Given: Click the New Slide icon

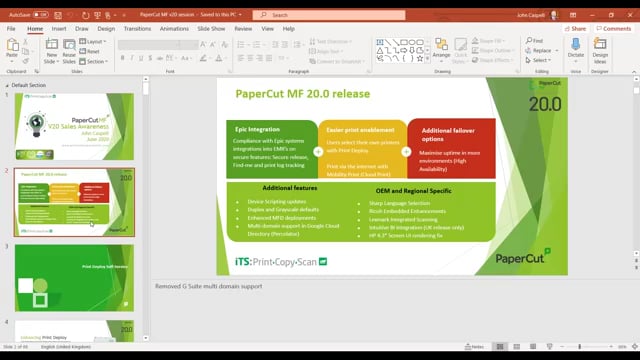Looking at the screenshot, I should tap(52, 45).
